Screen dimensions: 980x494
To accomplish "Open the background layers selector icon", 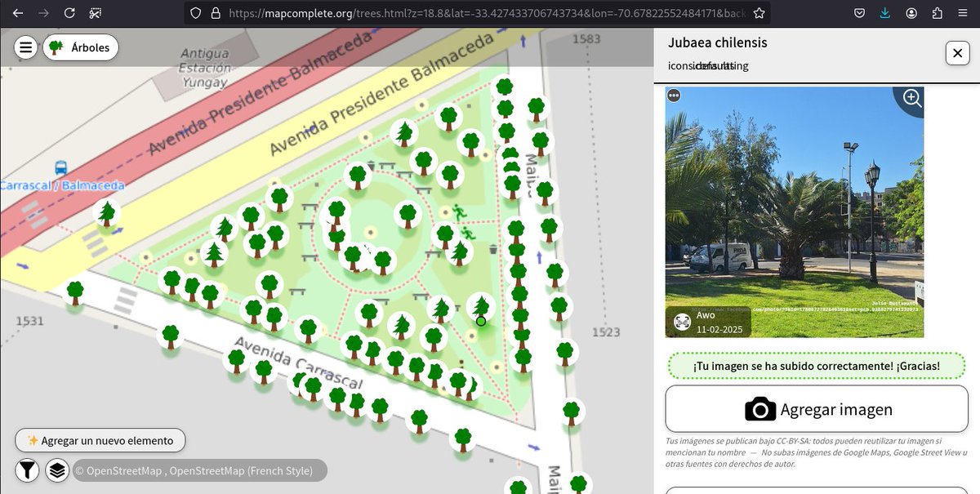I will [x=56, y=470].
